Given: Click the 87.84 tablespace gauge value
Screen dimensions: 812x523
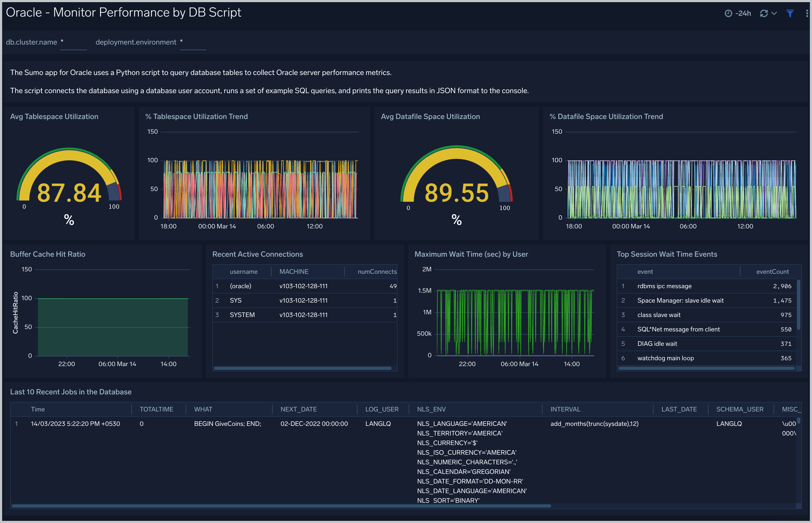Looking at the screenshot, I should [69, 193].
